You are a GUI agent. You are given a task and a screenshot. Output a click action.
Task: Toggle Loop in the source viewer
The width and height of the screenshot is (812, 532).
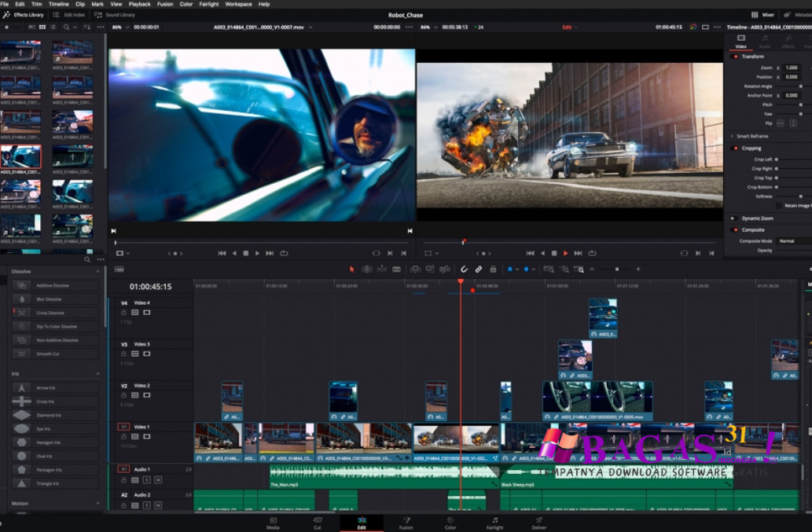(284, 253)
